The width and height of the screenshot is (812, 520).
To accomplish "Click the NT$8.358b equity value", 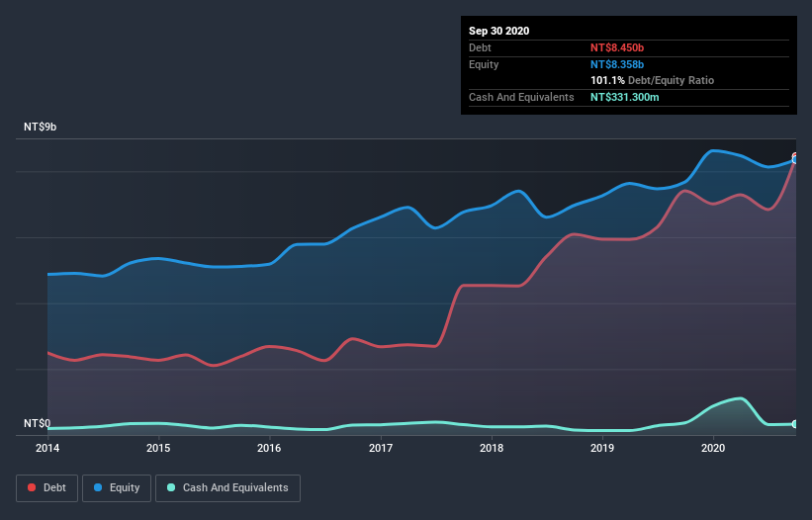I will (x=617, y=64).
